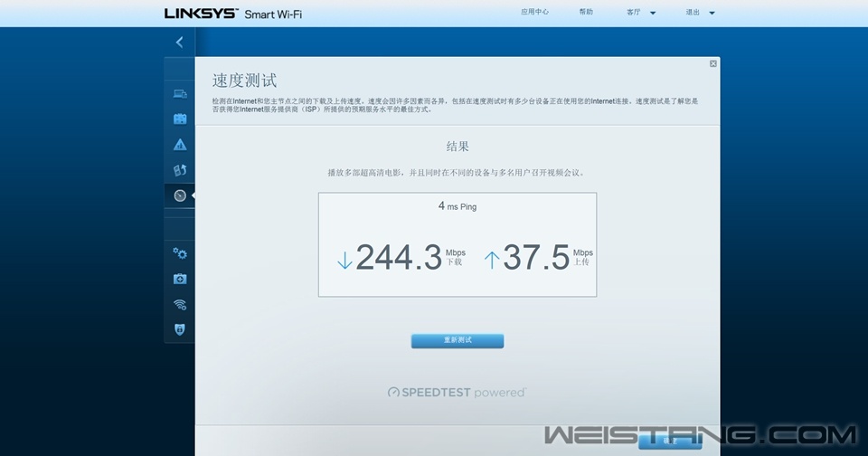868x456 pixels.
Task: Open the Troubleshooting first-aid kit icon
Action: [x=180, y=280]
